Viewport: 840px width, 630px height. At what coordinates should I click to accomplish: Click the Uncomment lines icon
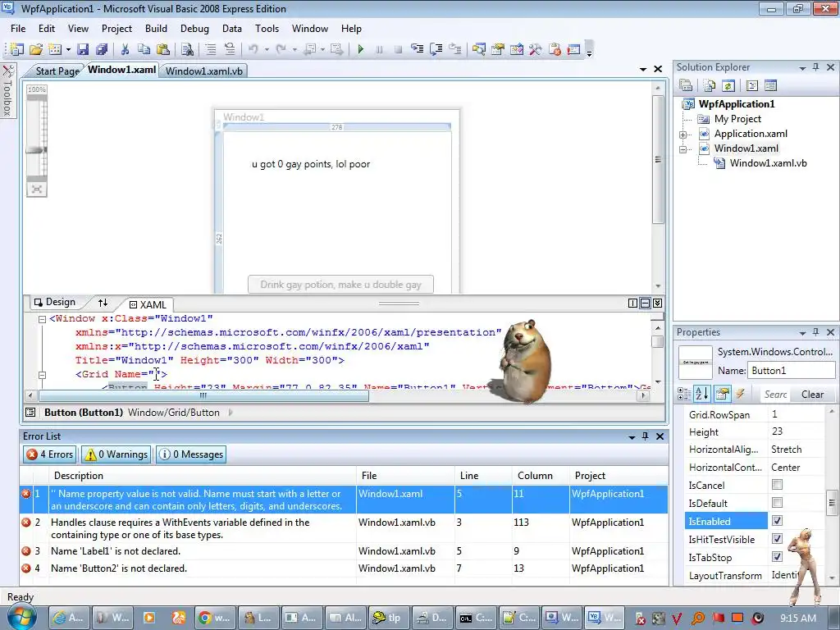tap(230, 49)
